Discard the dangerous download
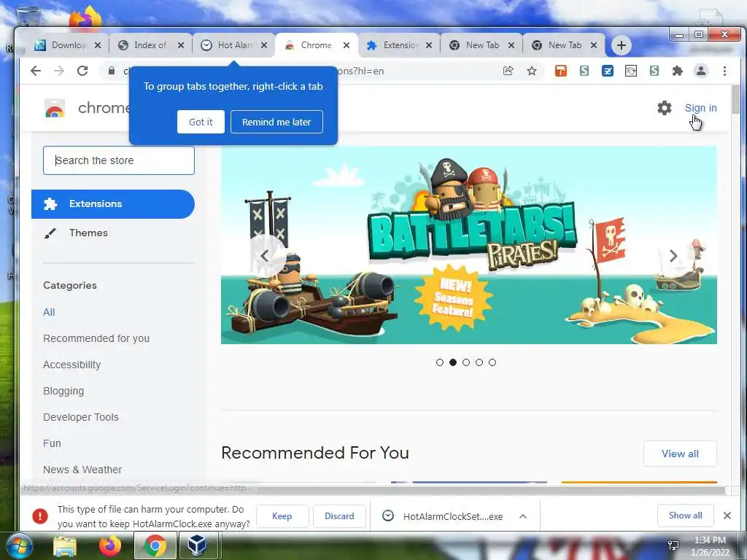Image resolution: width=747 pixels, height=560 pixels. [339, 516]
